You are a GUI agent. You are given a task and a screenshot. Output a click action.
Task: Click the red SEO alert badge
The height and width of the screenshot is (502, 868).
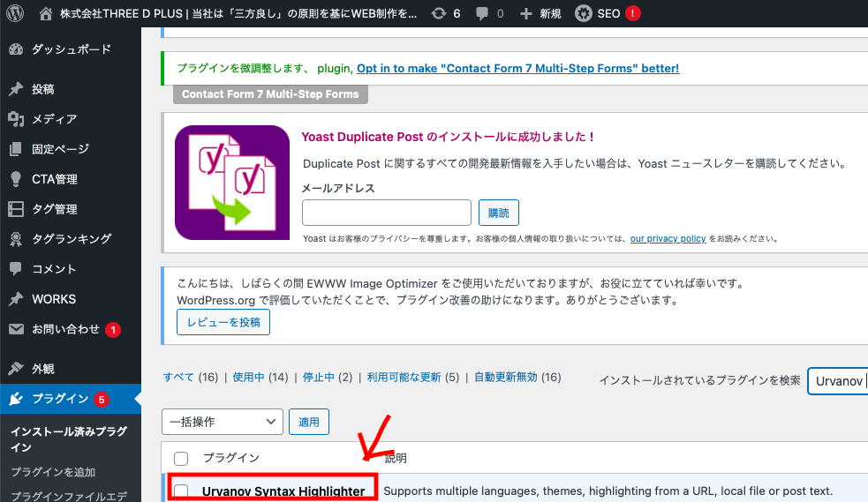[633, 13]
